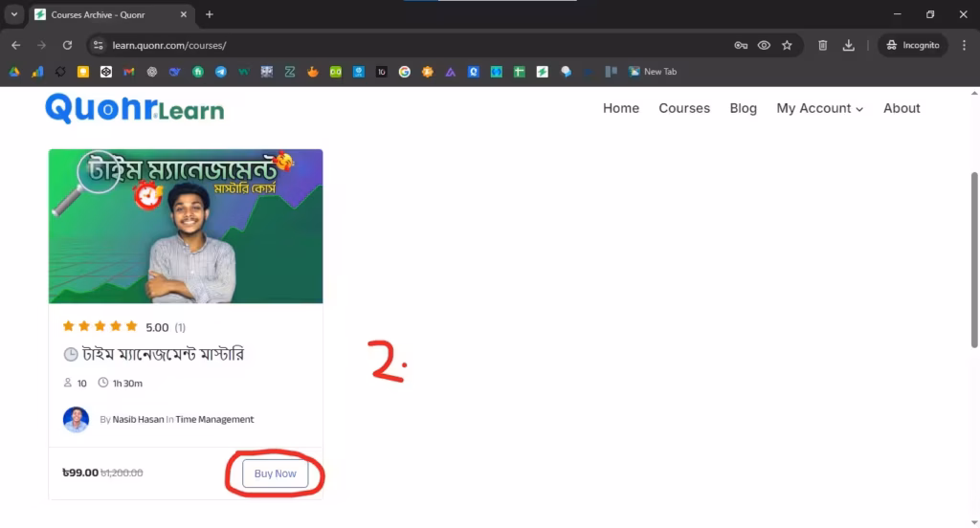Open the ChatGPT bookmark icon
This screenshot has height=528, width=980.
[x=152, y=72]
